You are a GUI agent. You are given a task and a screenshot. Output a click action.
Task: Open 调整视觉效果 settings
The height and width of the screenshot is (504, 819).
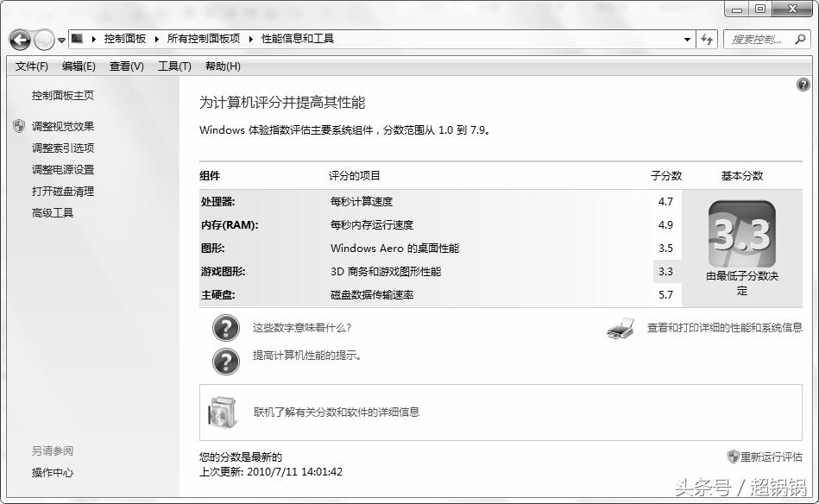[62, 126]
